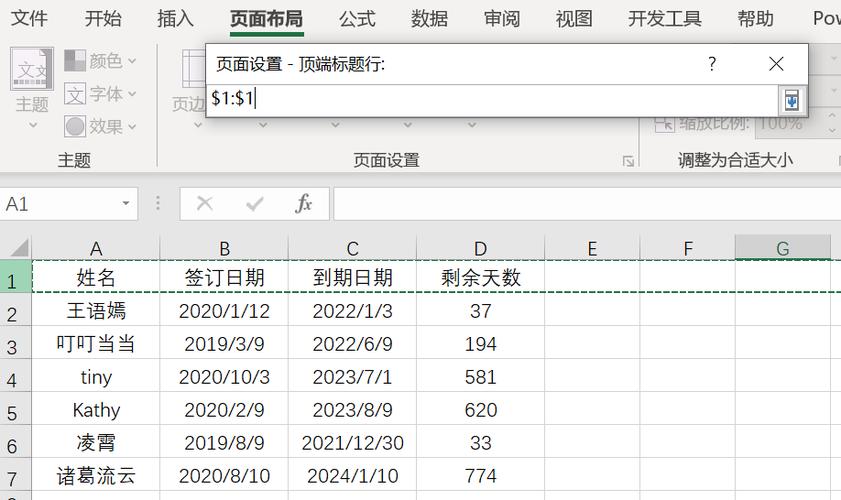Click cell with date 2024/1/10
The width and height of the screenshot is (841, 500).
tap(352, 475)
